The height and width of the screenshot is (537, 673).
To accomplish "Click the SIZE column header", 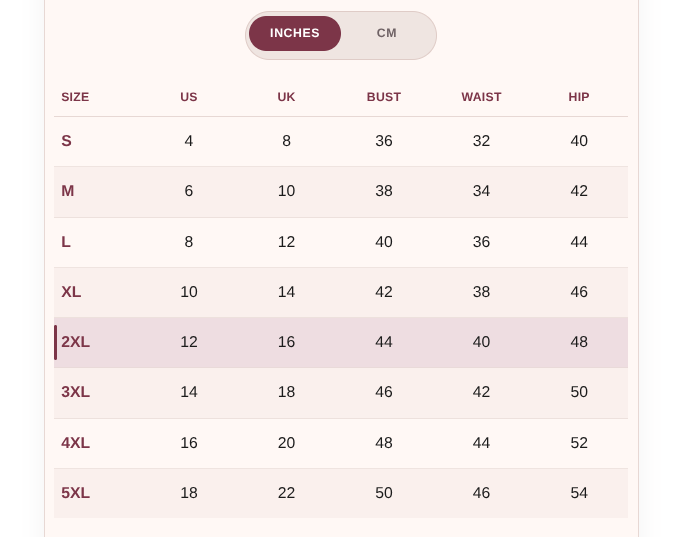I will click(75, 97).
